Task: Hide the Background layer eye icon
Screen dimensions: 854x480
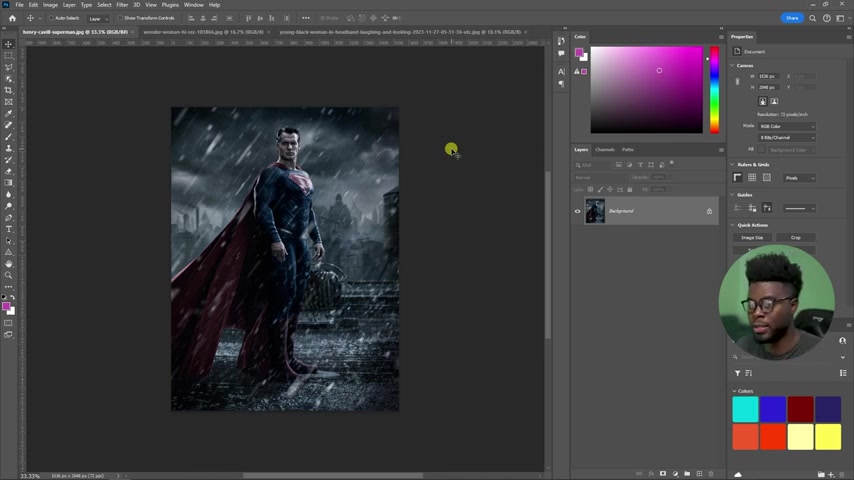Action: (577, 211)
